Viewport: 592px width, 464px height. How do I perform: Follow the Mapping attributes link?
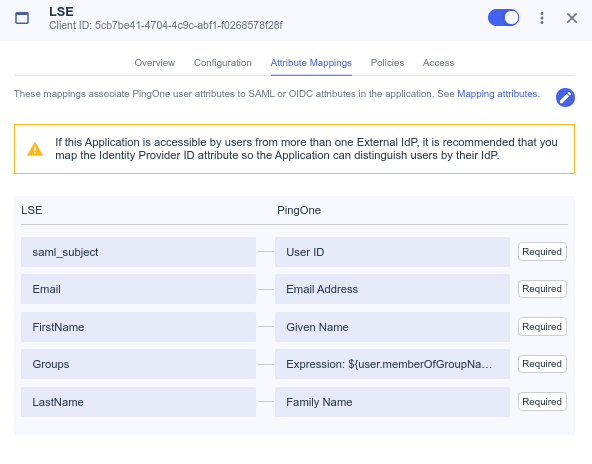pos(498,94)
